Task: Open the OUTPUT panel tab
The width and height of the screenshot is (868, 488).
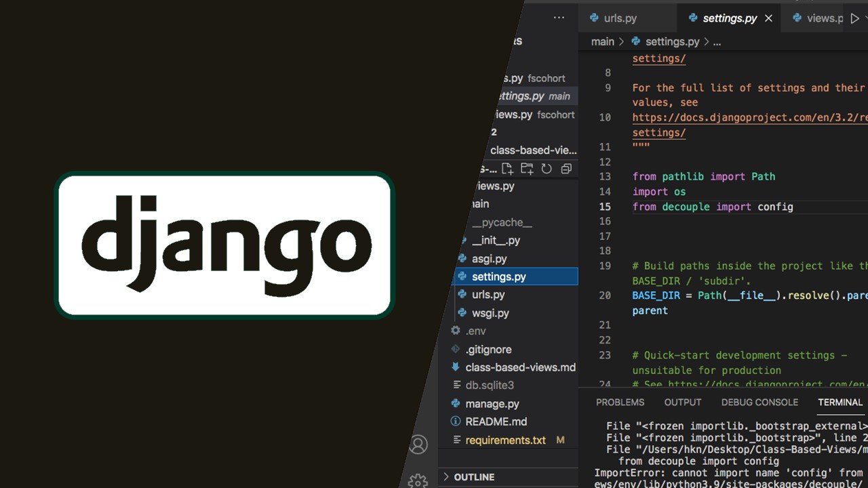Action: [x=683, y=402]
